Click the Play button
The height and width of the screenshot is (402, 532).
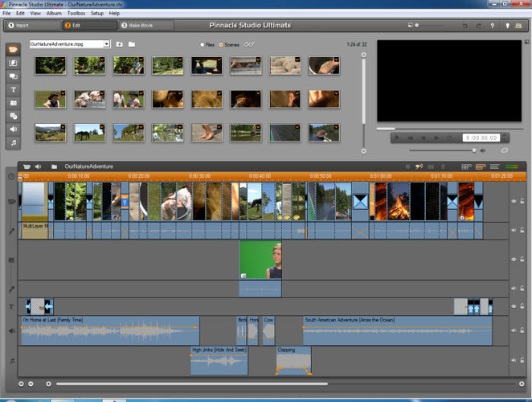[397, 137]
